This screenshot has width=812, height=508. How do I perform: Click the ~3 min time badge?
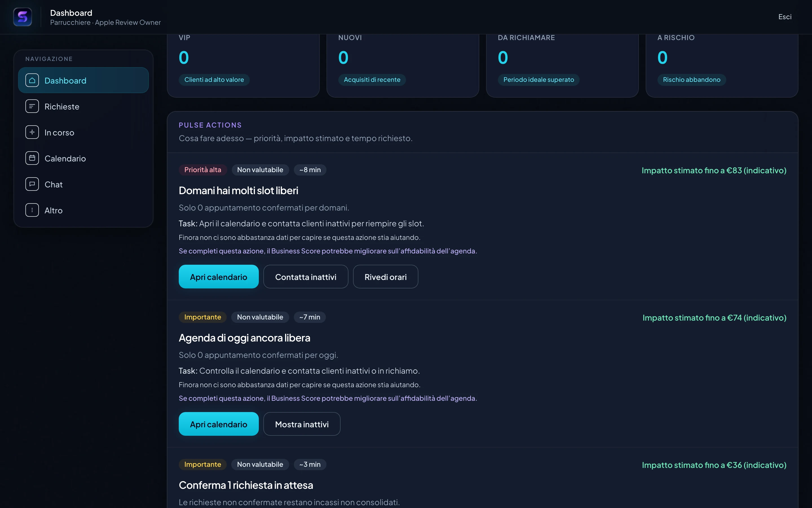click(310, 464)
